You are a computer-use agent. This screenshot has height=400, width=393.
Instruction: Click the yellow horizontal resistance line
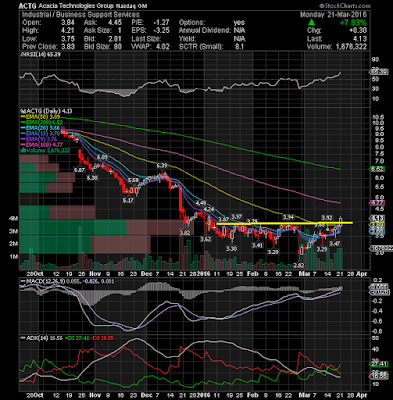[284, 223]
